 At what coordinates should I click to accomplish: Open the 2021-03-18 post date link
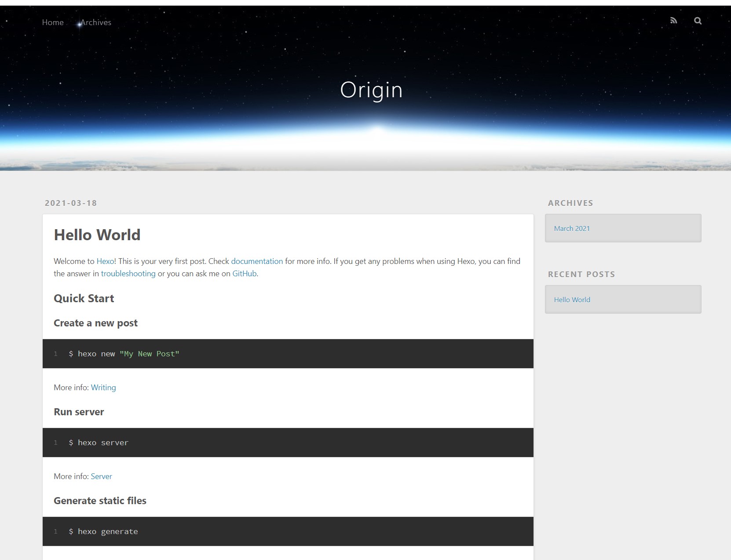coord(71,203)
